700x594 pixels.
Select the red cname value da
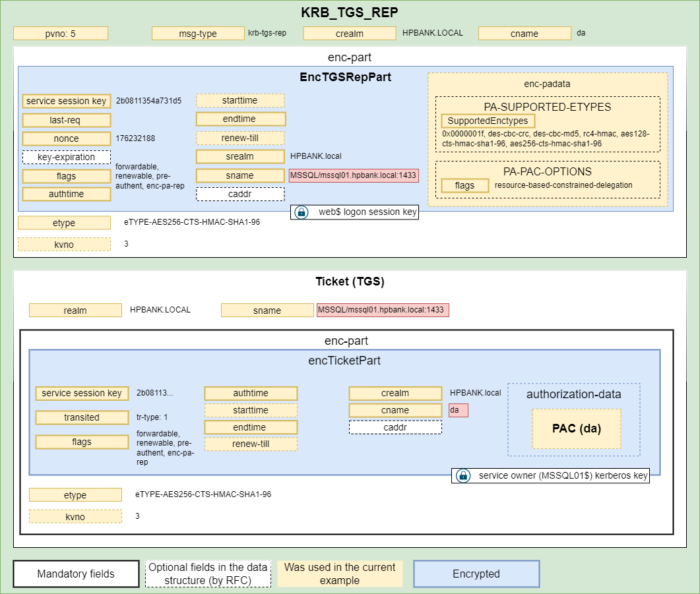(458, 410)
